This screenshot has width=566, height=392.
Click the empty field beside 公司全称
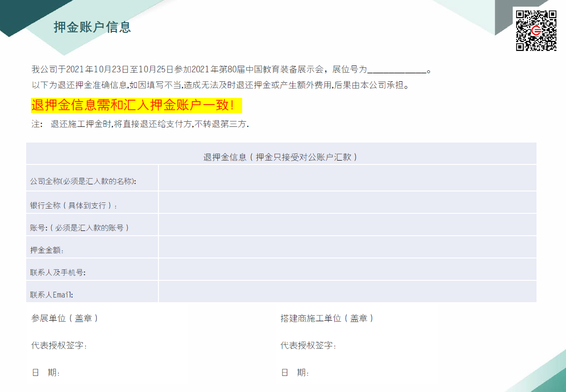(347, 178)
